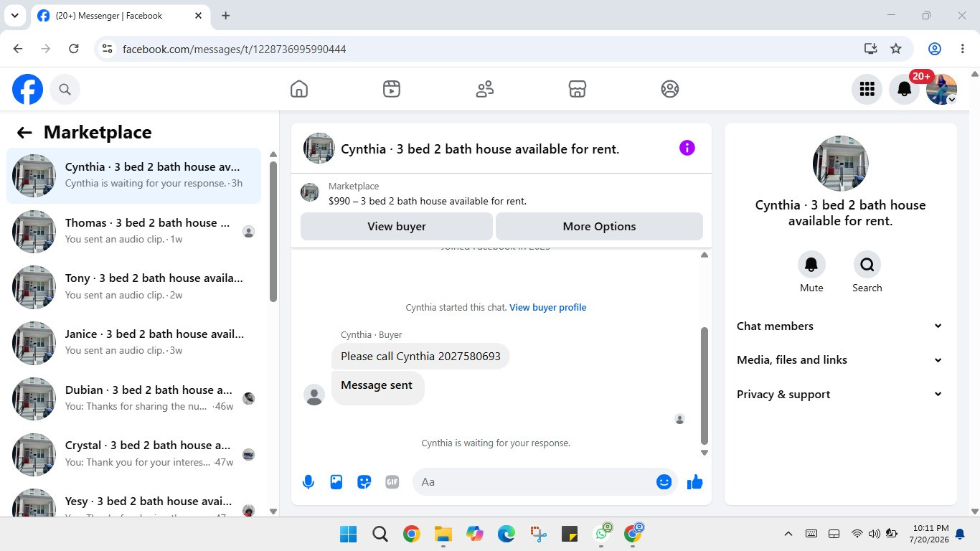Open the Yesy conversation
980x551 pixels.
(x=134, y=501)
